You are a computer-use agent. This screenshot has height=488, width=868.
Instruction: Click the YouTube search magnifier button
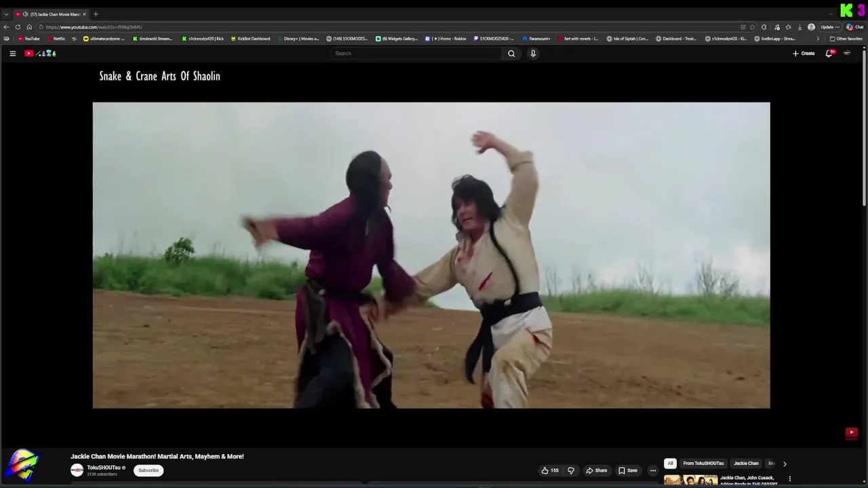(511, 54)
